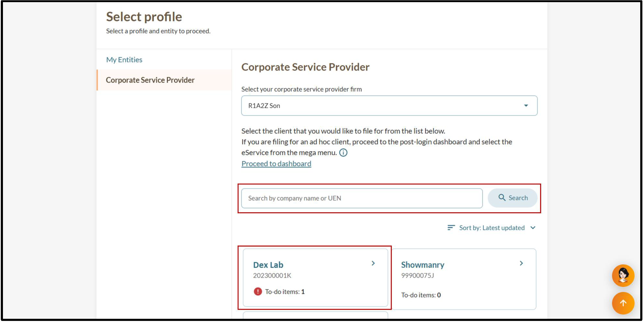Open the Dex Lab client name
This screenshot has width=644, height=322.
click(268, 265)
